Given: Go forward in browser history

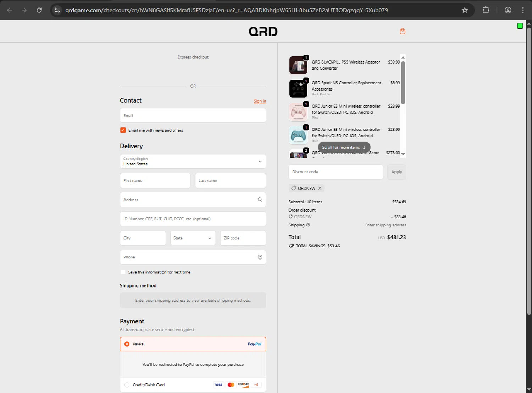Looking at the screenshot, I should tap(24, 10).
